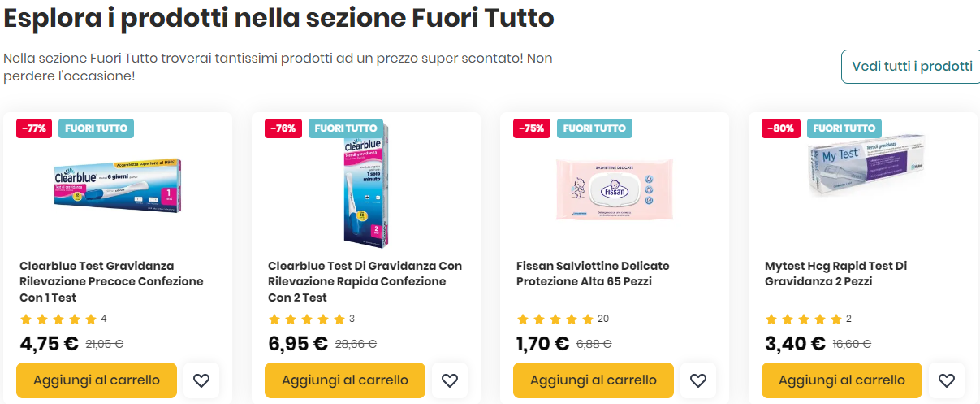Screen dimensions: 980x404
Task: Save Mytest Hcg Rapid Test with heart
Action: coord(947,380)
